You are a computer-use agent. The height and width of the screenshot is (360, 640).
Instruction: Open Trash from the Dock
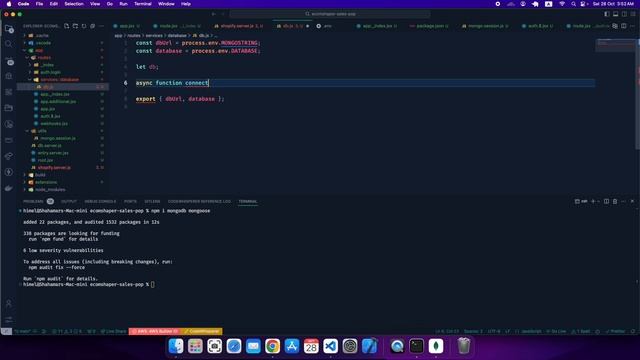click(x=464, y=346)
